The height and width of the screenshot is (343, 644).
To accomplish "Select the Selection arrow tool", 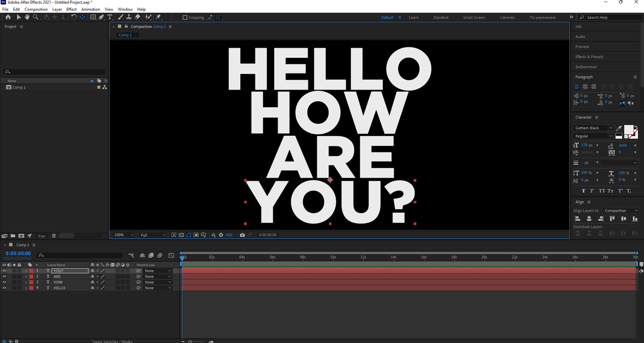I will click(x=19, y=17).
